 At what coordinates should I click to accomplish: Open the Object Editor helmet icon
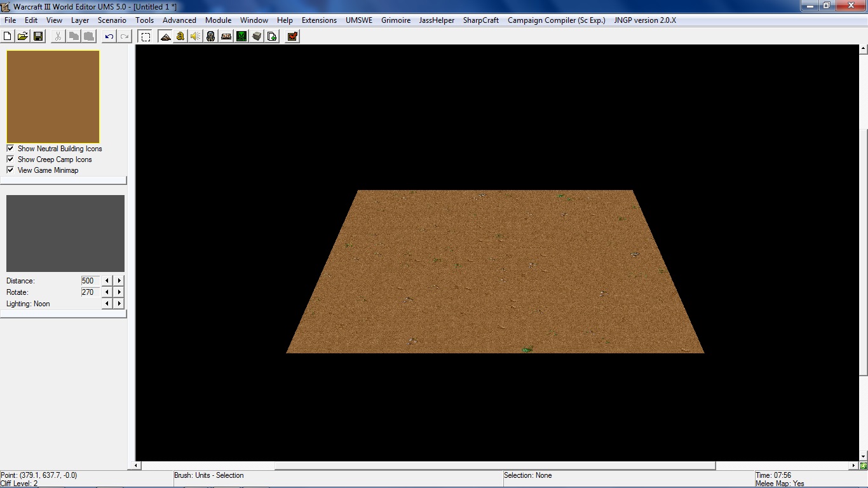pos(211,36)
